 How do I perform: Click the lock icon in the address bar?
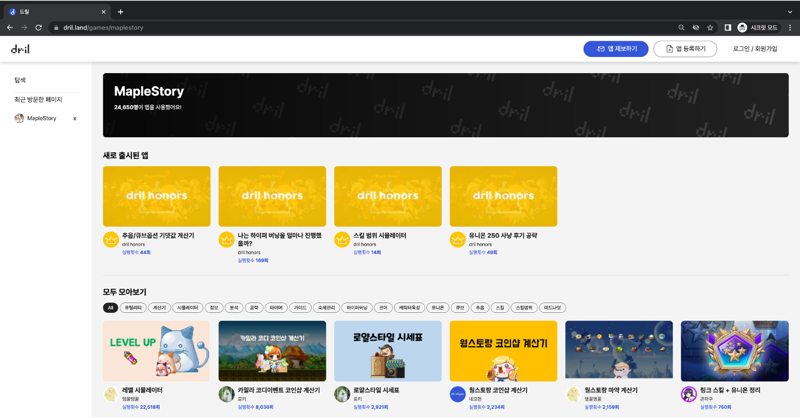coord(56,28)
